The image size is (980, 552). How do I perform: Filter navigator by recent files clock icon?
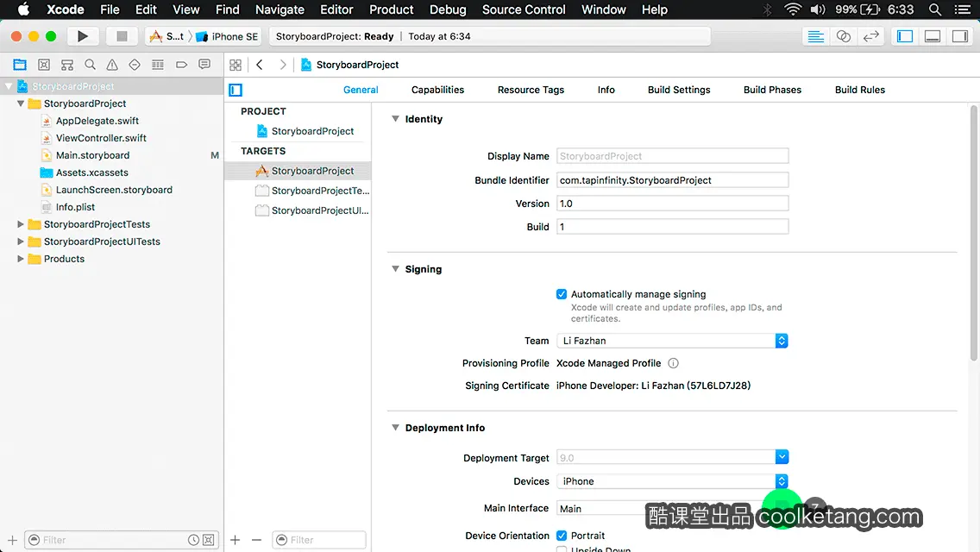[x=194, y=540]
